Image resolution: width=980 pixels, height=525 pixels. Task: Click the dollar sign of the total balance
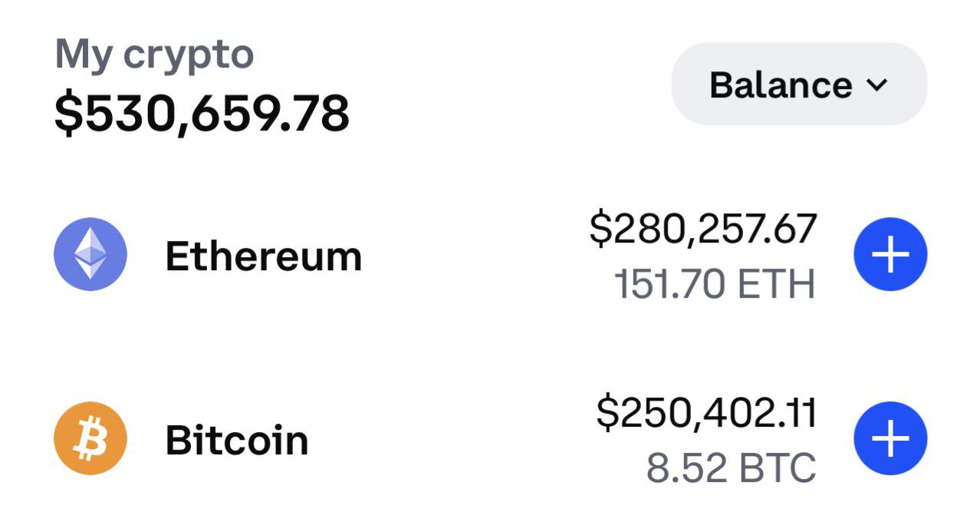tap(67, 113)
